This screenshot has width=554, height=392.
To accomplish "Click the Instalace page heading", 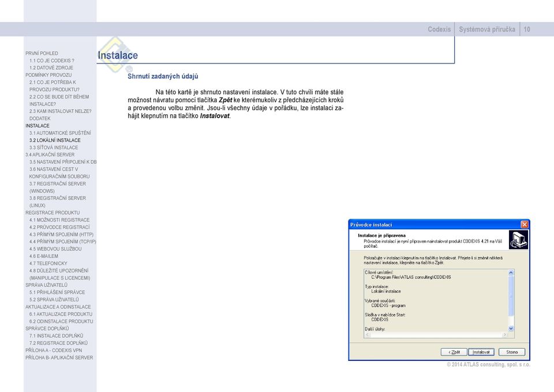I will tap(118, 55).
